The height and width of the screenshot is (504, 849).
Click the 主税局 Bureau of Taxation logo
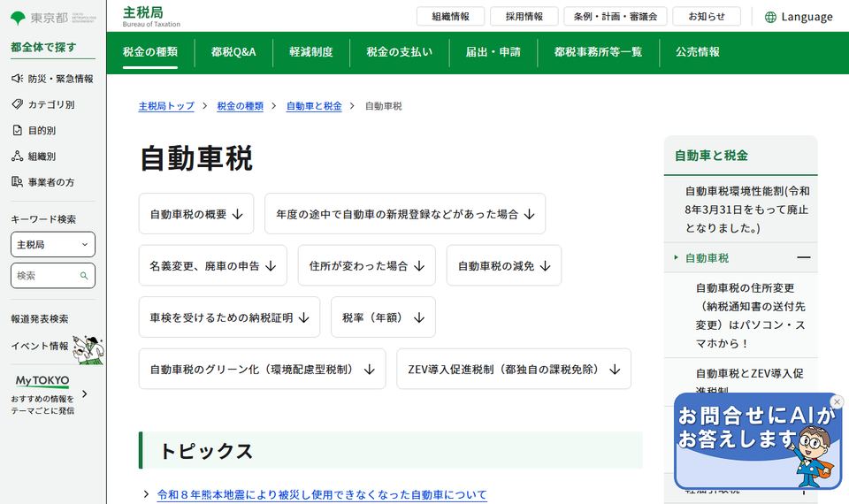tap(151, 16)
